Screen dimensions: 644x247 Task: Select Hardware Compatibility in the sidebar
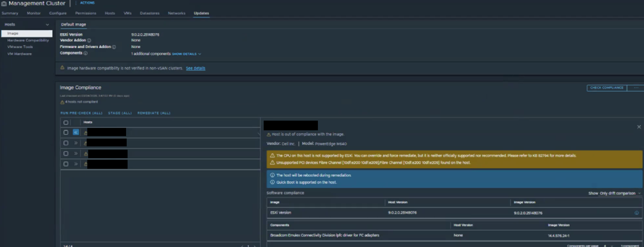[x=28, y=40]
